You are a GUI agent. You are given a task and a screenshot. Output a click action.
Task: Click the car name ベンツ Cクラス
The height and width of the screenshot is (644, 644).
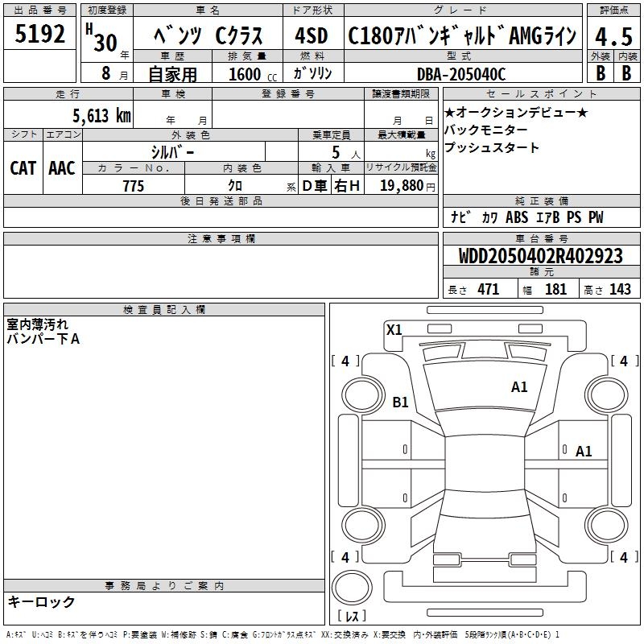coord(208,35)
